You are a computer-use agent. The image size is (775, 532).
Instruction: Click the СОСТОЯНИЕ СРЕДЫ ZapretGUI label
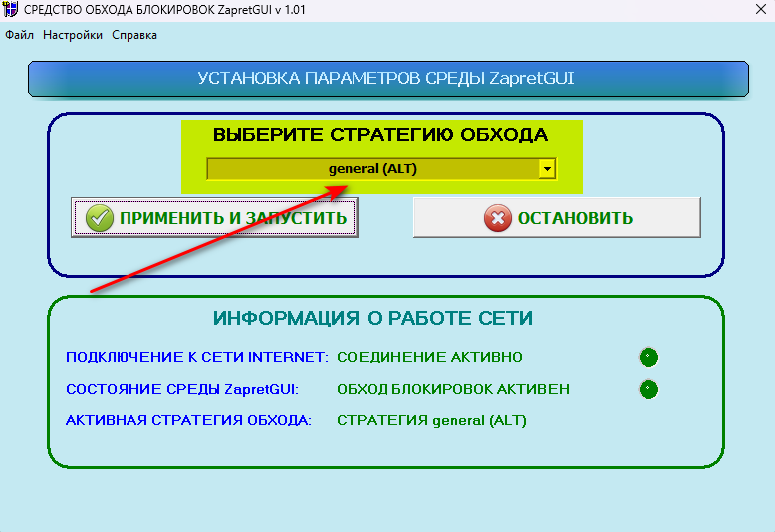pyautogui.click(x=182, y=390)
